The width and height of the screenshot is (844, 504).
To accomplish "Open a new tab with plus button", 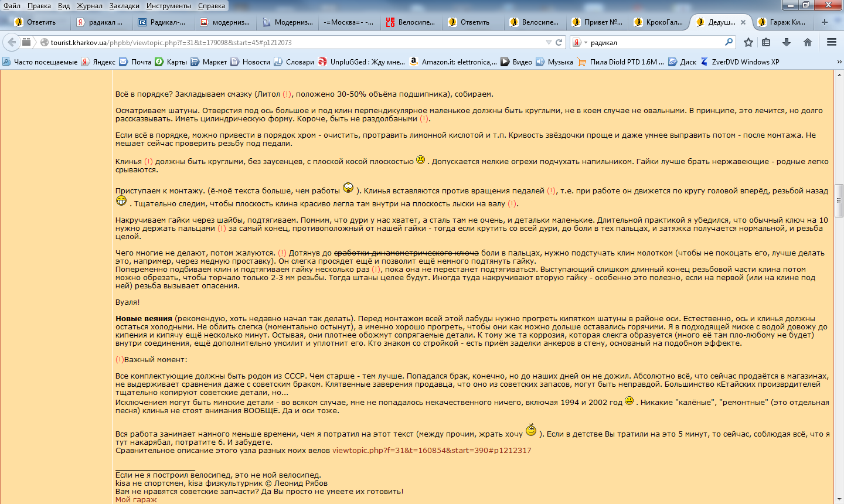I will [825, 22].
